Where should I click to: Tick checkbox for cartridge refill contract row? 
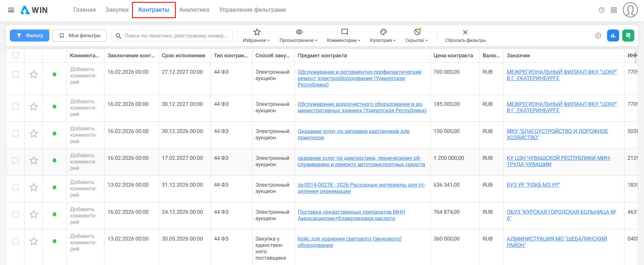[15, 134]
